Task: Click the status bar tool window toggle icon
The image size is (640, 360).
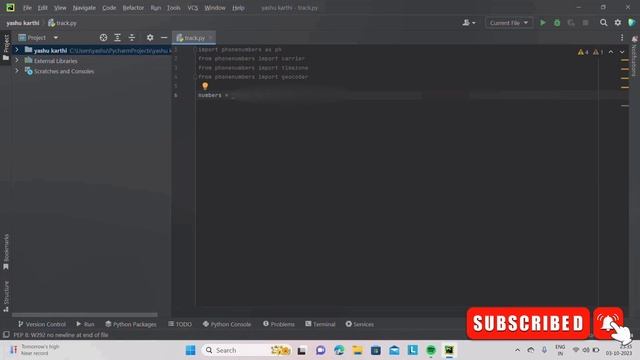Action: (6, 335)
